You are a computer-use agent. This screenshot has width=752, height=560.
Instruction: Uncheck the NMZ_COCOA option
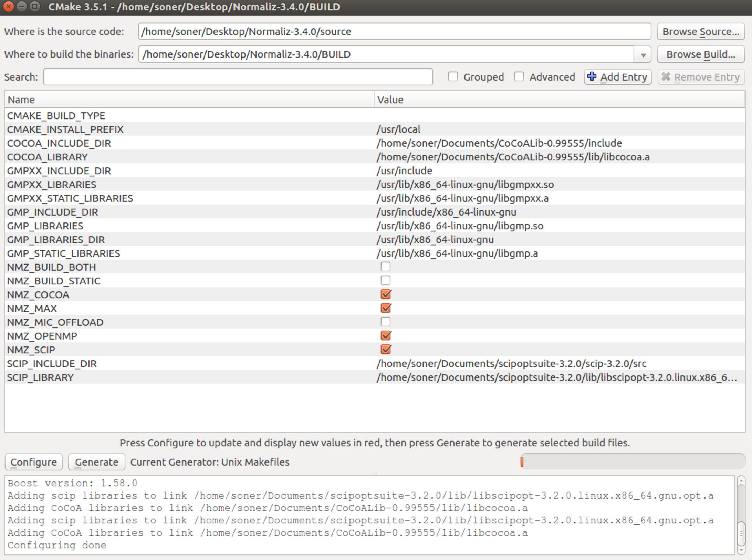[385, 294]
